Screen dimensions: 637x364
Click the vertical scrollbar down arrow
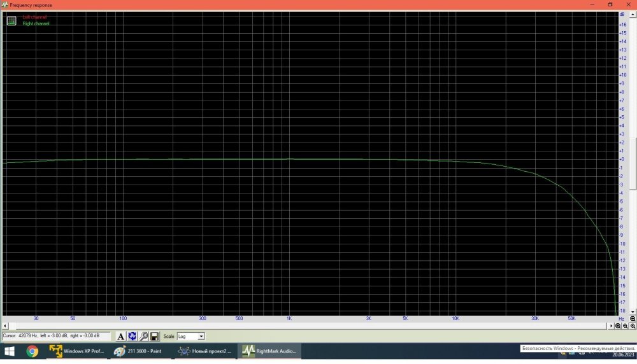pos(633,311)
